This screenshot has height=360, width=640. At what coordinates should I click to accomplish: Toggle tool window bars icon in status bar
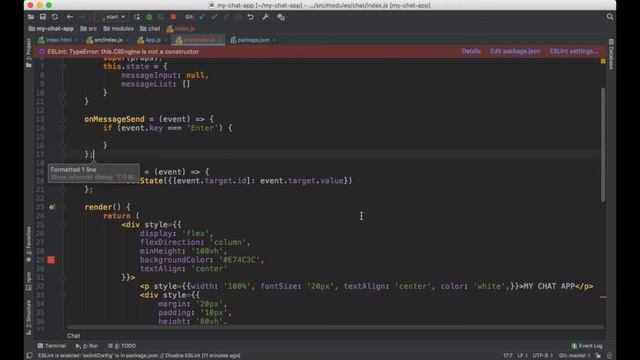(x=29, y=356)
